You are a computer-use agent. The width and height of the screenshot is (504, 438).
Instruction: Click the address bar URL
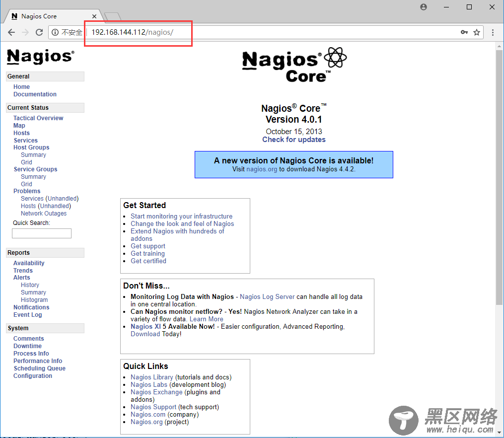click(x=132, y=32)
